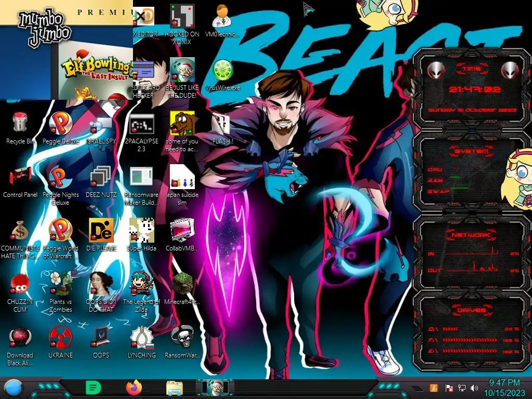This screenshot has height=399, width=532.
Task: Launch the Plants vs Zombies shortcut
Action: click(60, 293)
